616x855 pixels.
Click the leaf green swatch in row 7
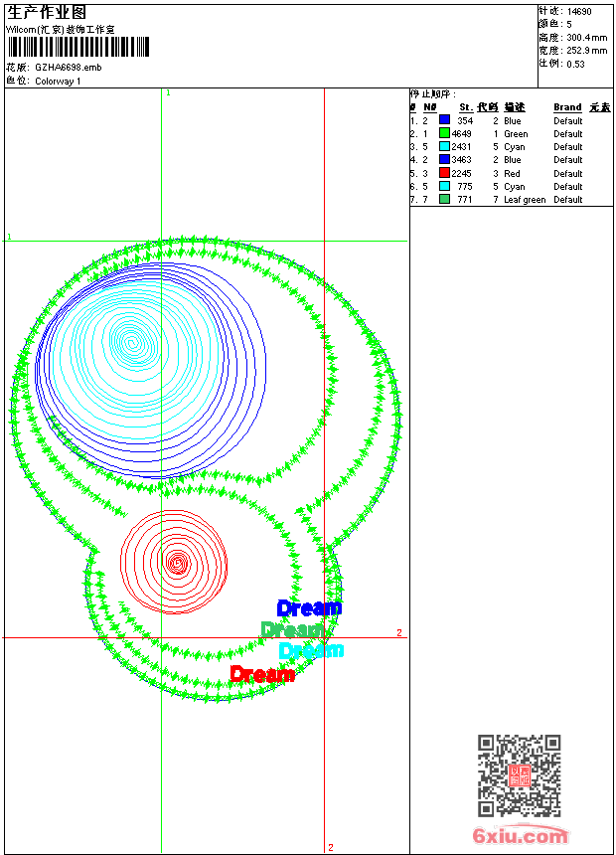pos(444,199)
